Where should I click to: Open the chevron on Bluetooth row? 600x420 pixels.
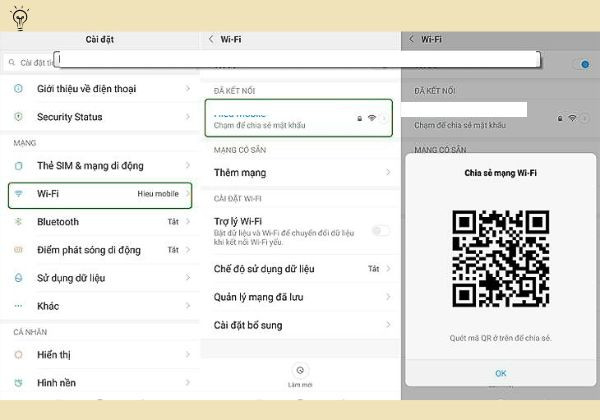pyautogui.click(x=188, y=221)
